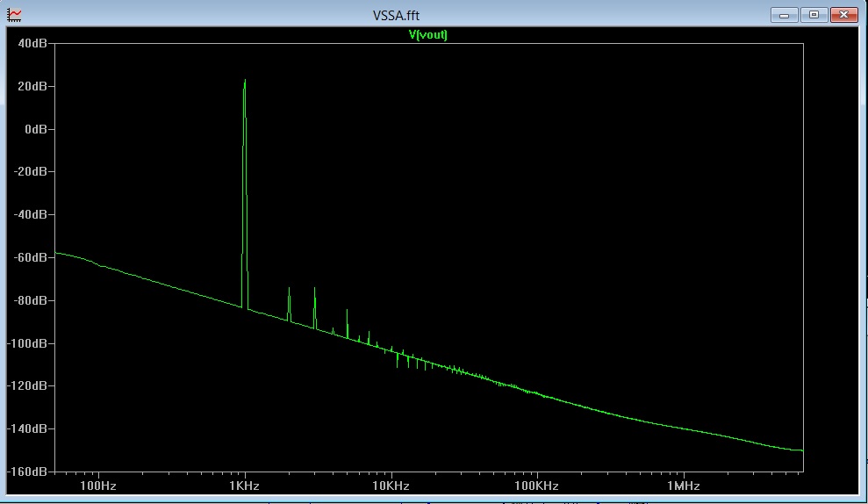Click the 1KHz fundamental peak tip
This screenshot has width=868, height=504.
[x=245, y=80]
